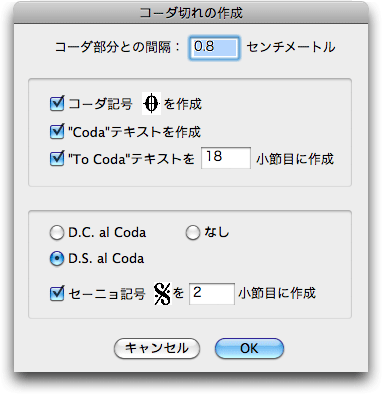Confirm the dialog with OK

[x=249, y=349]
